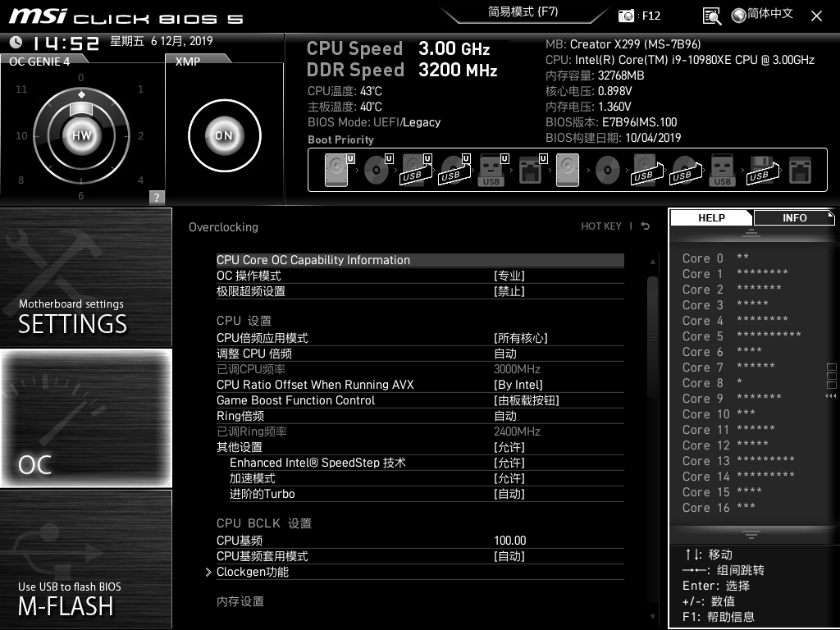Click the CPU基频 value field 100.00
Image resolution: width=840 pixels, height=630 pixels.
(x=509, y=541)
